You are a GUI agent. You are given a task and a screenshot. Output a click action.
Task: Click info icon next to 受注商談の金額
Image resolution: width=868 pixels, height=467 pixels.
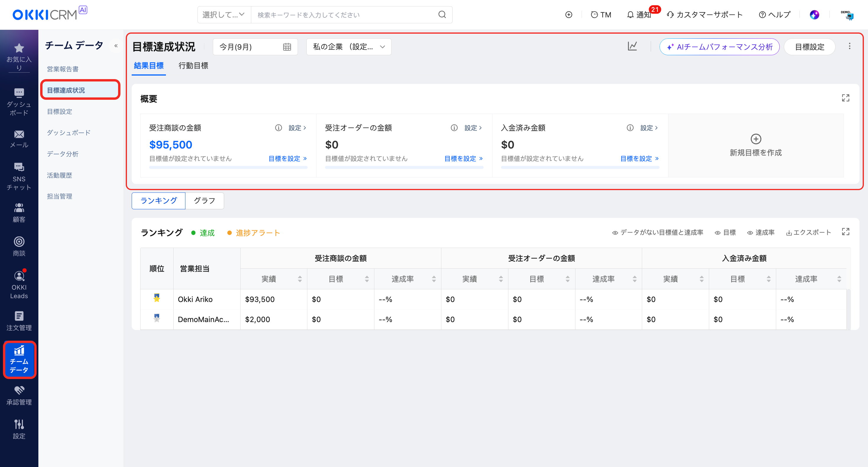click(x=278, y=128)
